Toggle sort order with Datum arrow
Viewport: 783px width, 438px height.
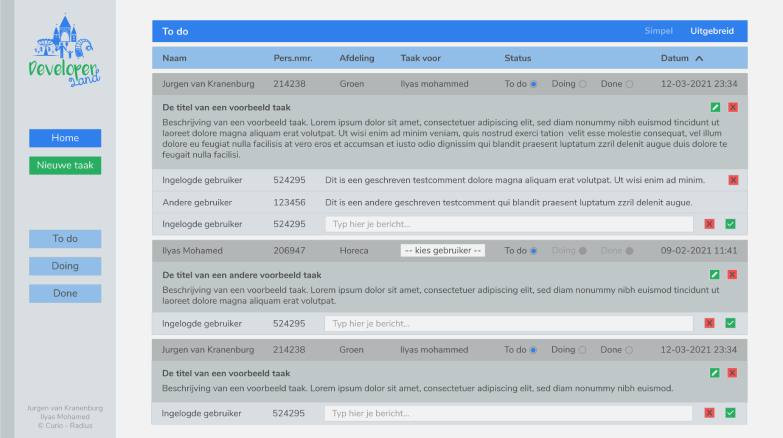[x=699, y=58]
